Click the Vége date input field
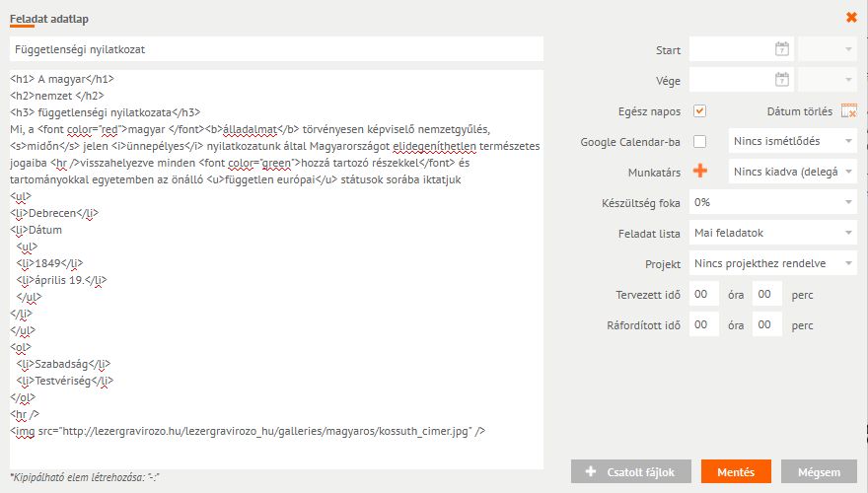 point(741,80)
